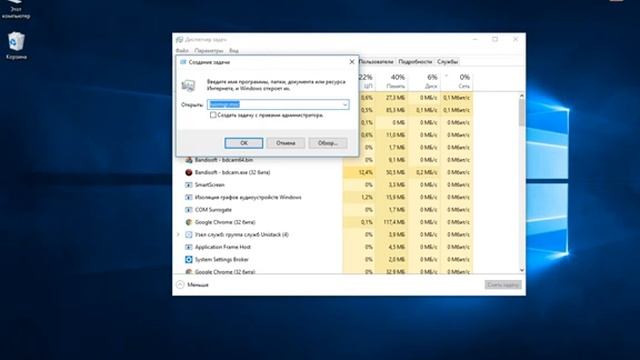Click the 12,4% CPU cell for bdcam.exe
640x360 pixels.
pyautogui.click(x=359, y=173)
